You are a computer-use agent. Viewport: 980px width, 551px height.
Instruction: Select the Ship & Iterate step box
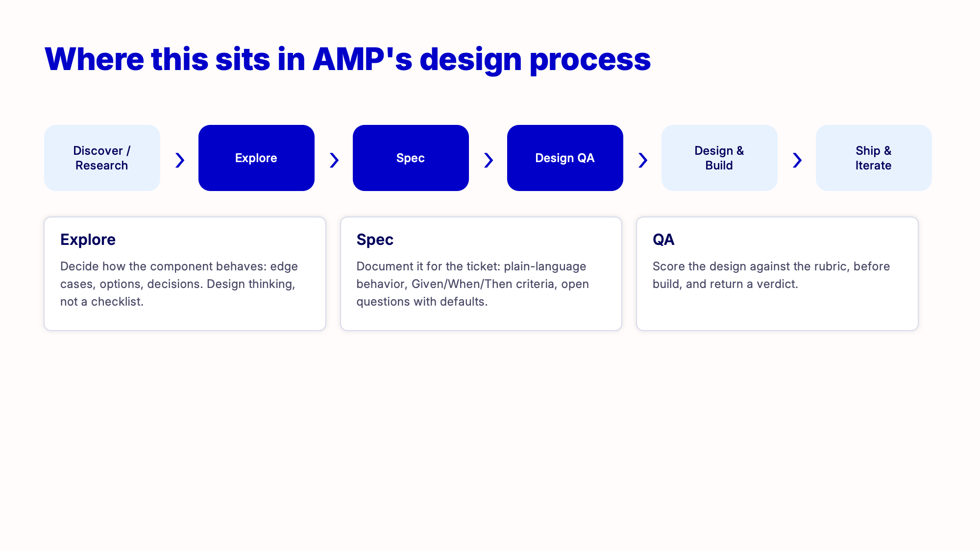[x=874, y=158]
